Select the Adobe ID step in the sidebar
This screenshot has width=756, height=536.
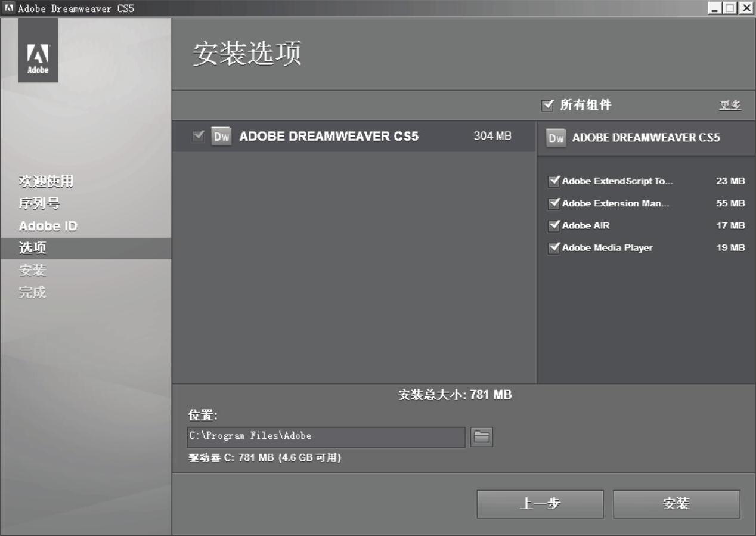48,226
